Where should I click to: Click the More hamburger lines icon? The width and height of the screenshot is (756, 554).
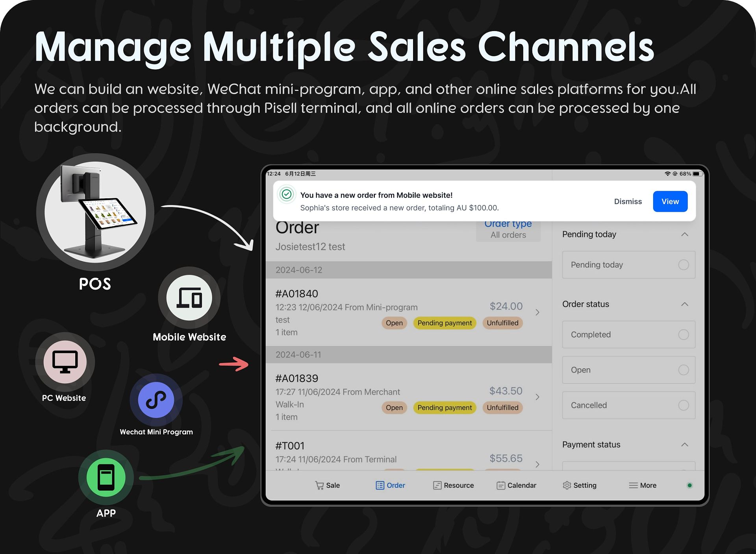(x=633, y=486)
